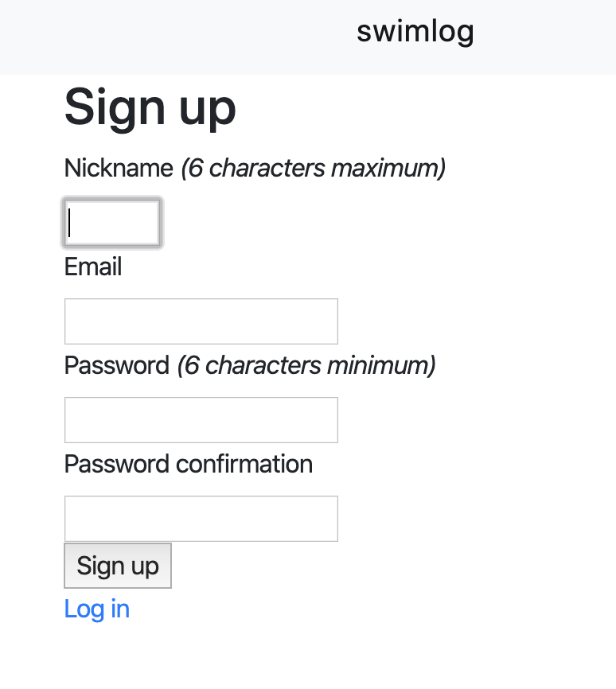The width and height of the screenshot is (616, 689).
Task: Follow the Log in link
Action: click(96, 609)
